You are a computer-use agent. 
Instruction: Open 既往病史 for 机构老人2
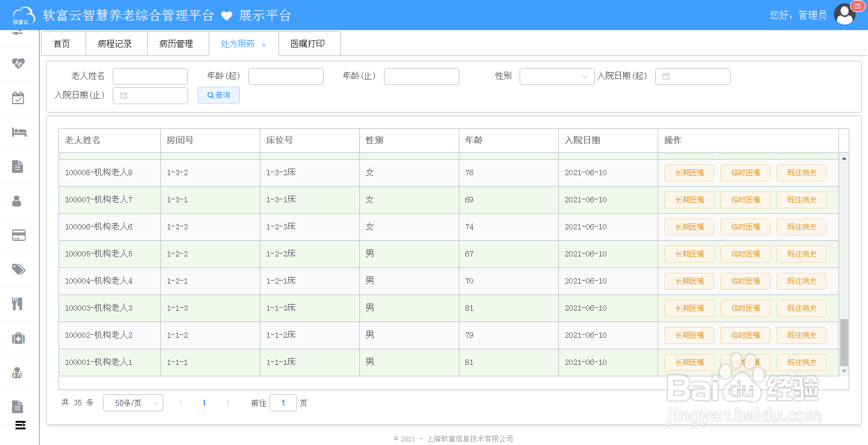[801, 335]
